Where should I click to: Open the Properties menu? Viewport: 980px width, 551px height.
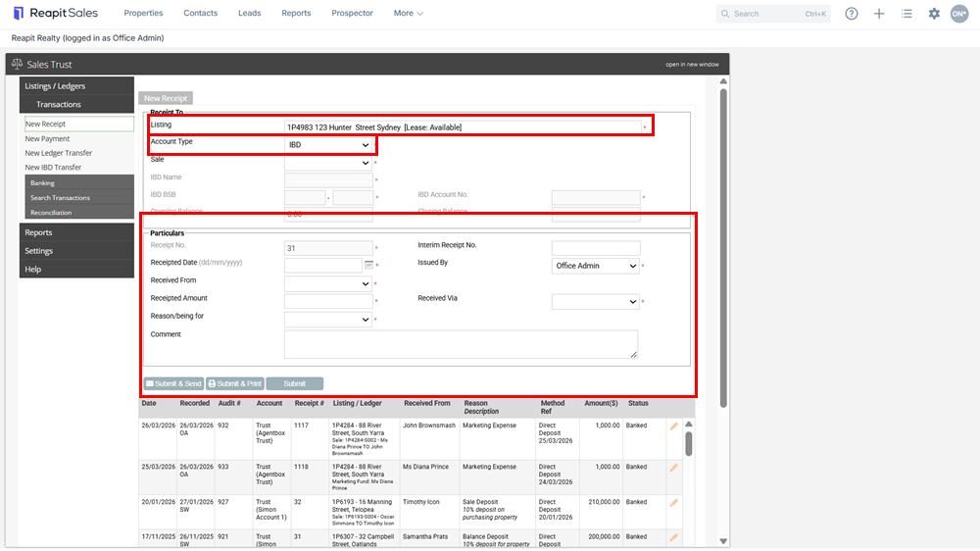pyautogui.click(x=143, y=13)
